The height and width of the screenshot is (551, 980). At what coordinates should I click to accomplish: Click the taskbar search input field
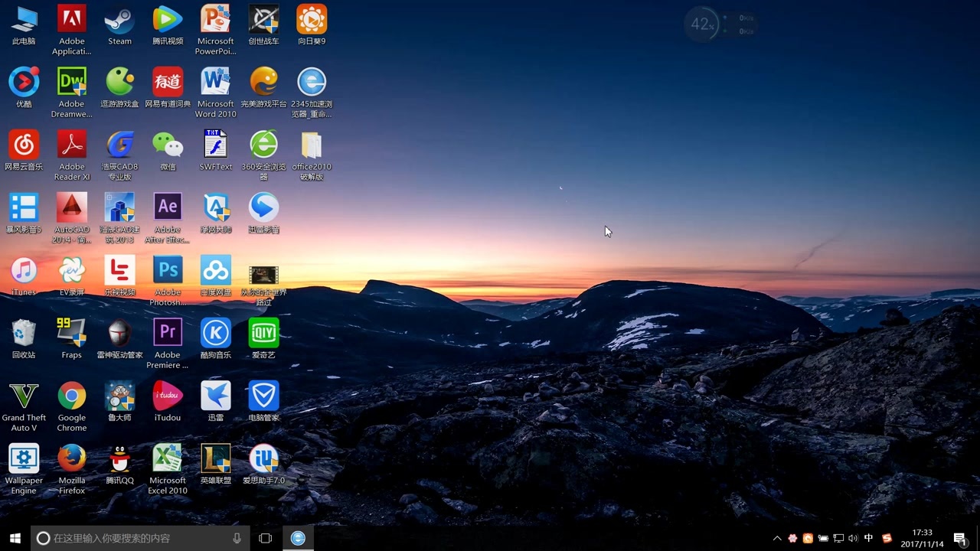click(x=140, y=538)
